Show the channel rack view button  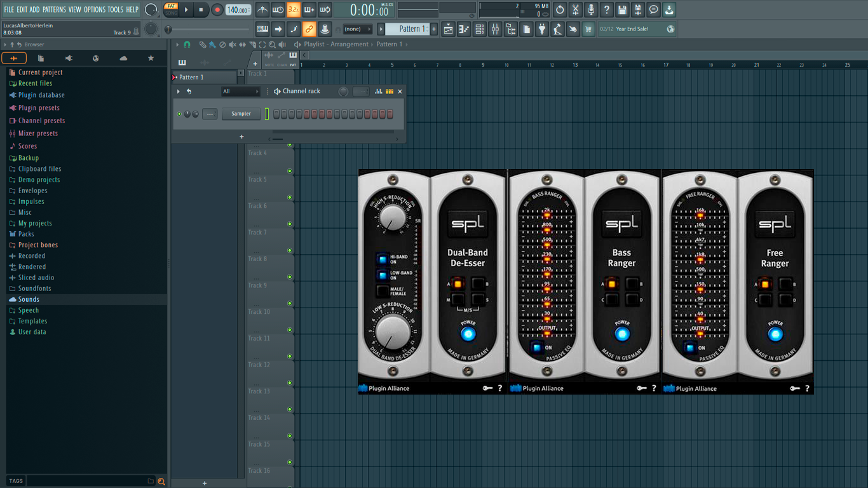click(480, 29)
